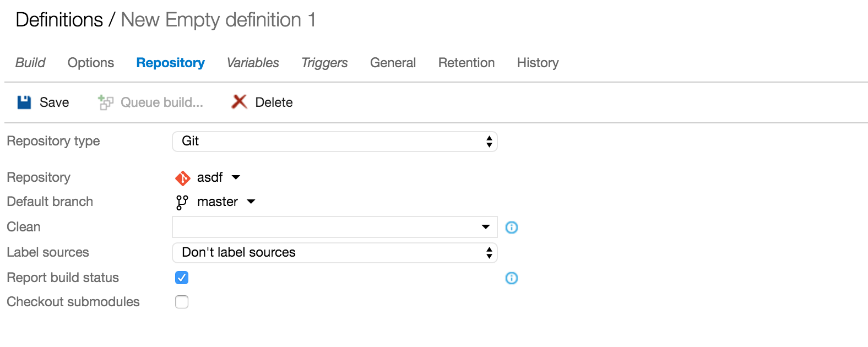
Task: Click the branch icon next to master
Action: (x=182, y=202)
